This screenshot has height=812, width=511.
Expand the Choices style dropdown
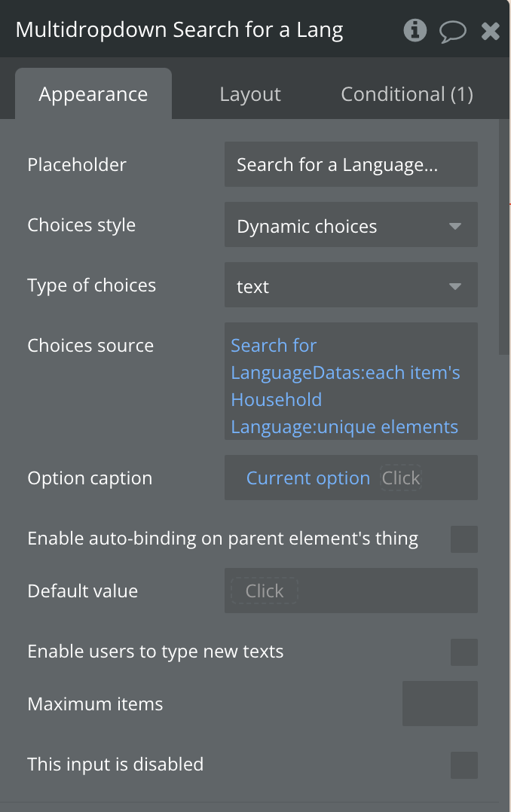click(350, 225)
